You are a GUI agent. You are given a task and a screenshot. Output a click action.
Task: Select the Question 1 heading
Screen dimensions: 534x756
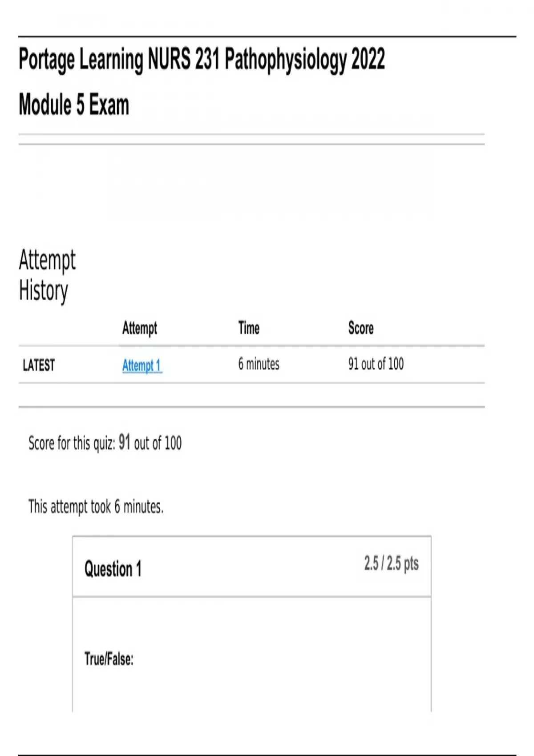113,569
